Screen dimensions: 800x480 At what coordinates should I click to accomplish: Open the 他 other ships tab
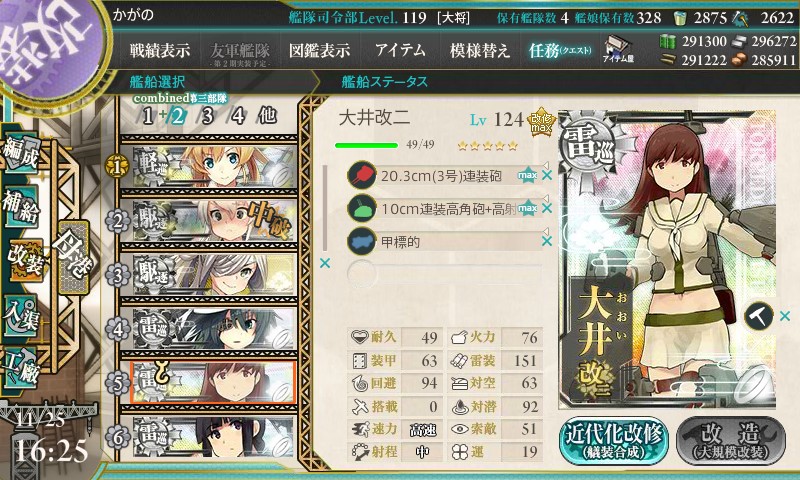pos(268,116)
